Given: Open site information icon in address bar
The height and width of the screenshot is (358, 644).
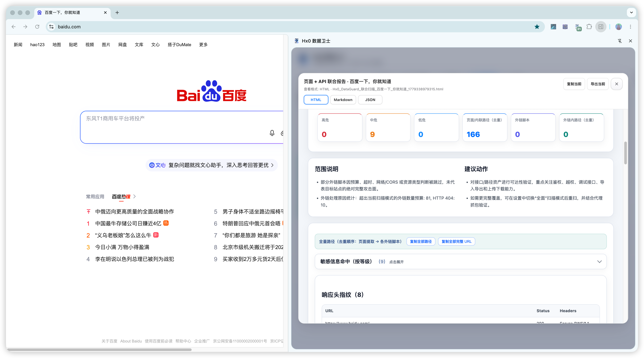Looking at the screenshot, I should 52,27.
